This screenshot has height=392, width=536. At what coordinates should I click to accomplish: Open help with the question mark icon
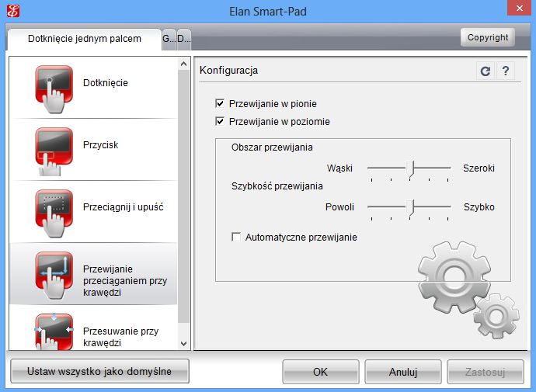click(505, 71)
